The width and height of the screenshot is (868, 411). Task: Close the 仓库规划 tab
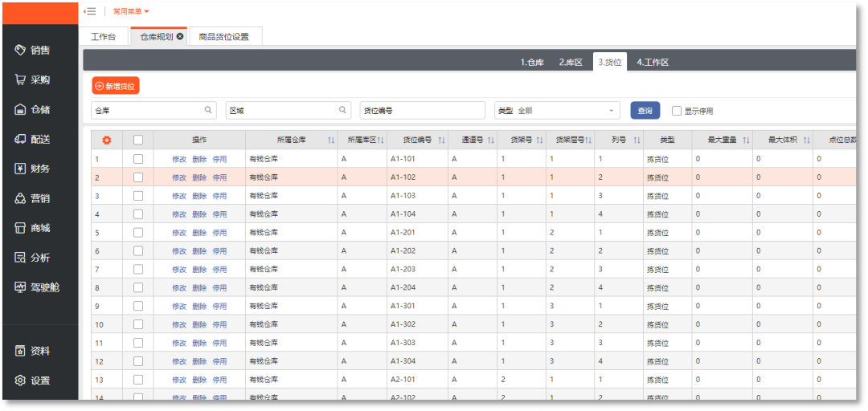[180, 37]
